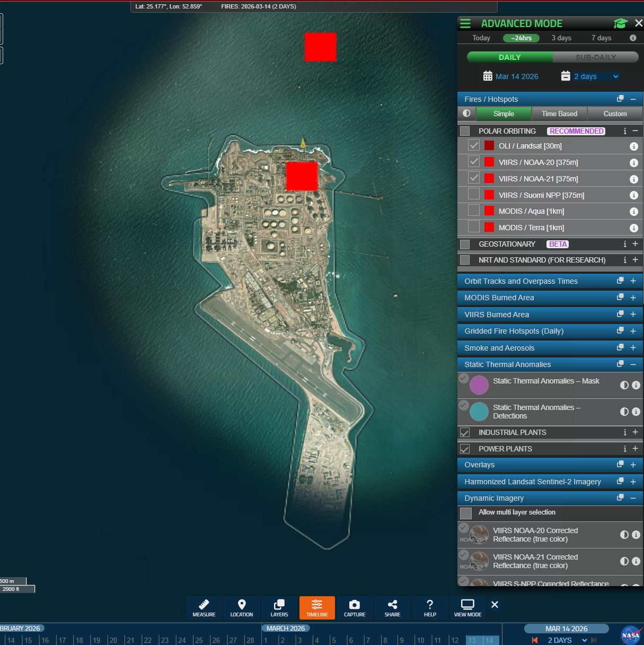The image size is (644, 645).
Task: Expand Gridded Fire Hotspots (Daily) section
Action: 633,330
